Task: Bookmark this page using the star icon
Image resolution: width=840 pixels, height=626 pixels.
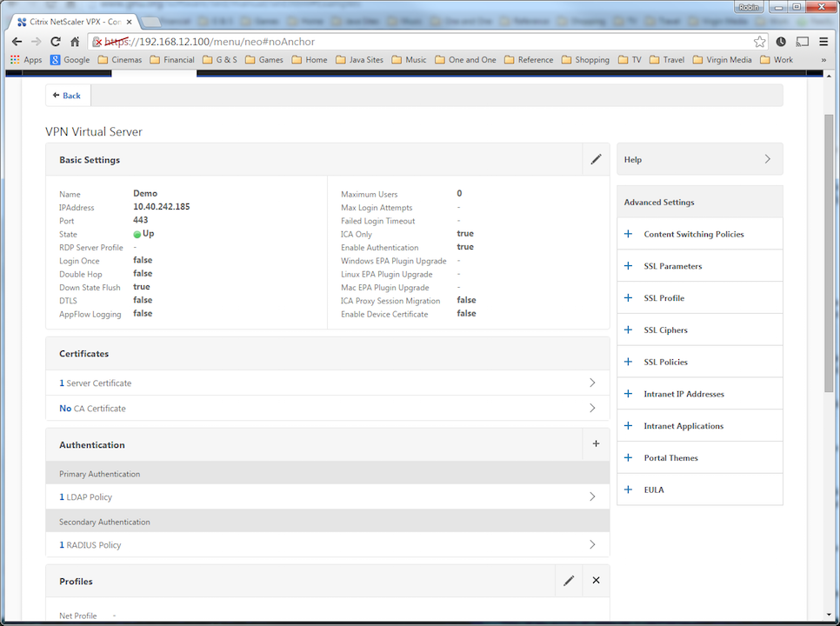Action: (759, 41)
